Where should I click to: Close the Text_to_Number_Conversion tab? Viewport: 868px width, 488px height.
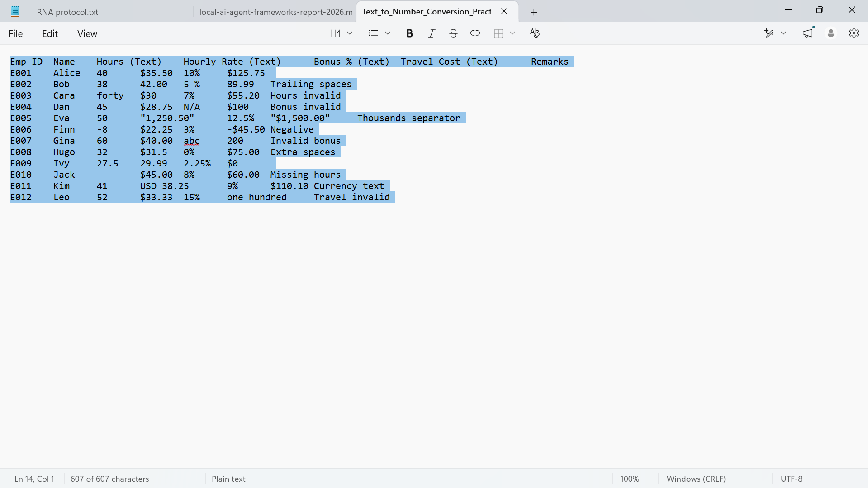(x=504, y=11)
